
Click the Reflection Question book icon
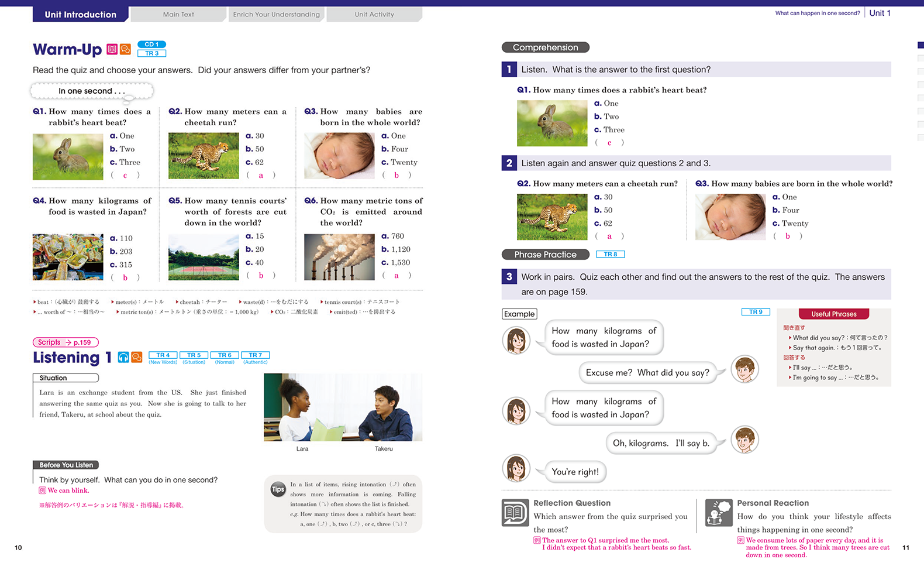[515, 513]
